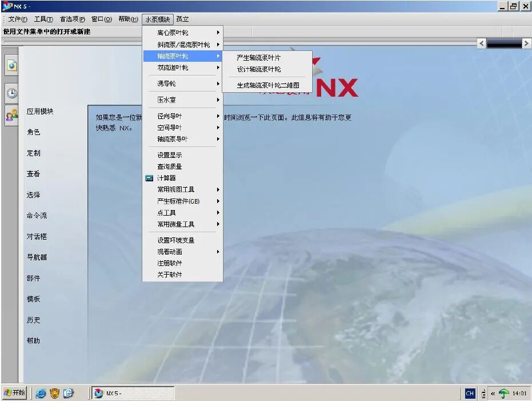The height and width of the screenshot is (401, 532).
Task: Choose 注册软件 from the menu
Action: [182, 263]
